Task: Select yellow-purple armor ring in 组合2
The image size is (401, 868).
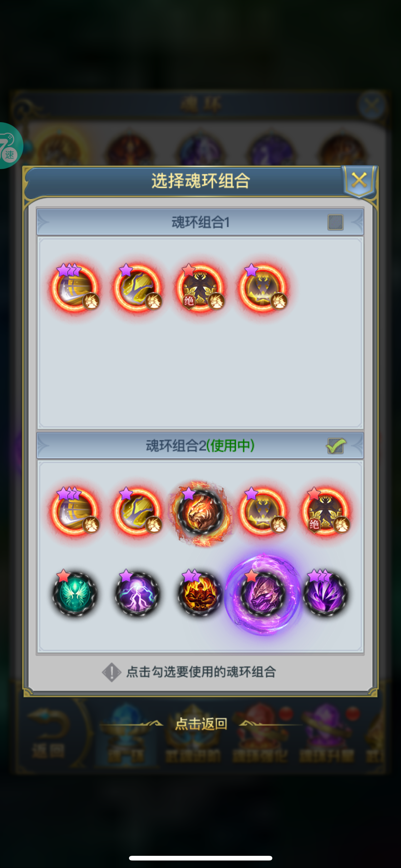Action: point(137,511)
